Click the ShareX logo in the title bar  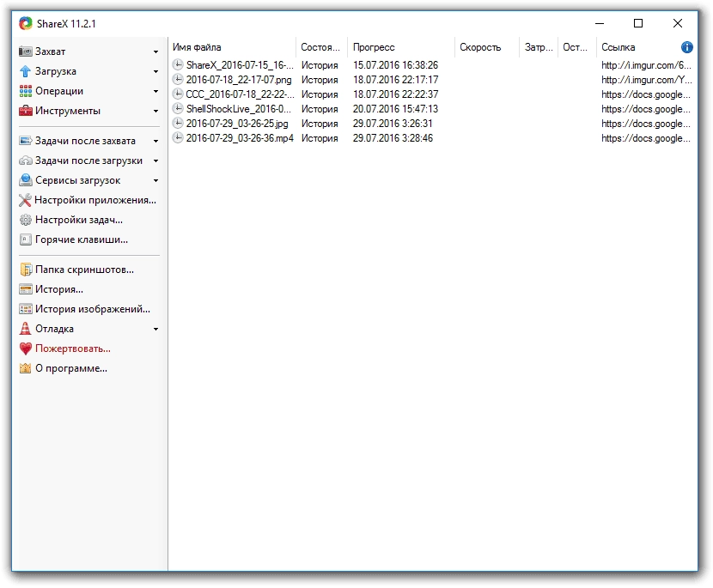(26, 23)
